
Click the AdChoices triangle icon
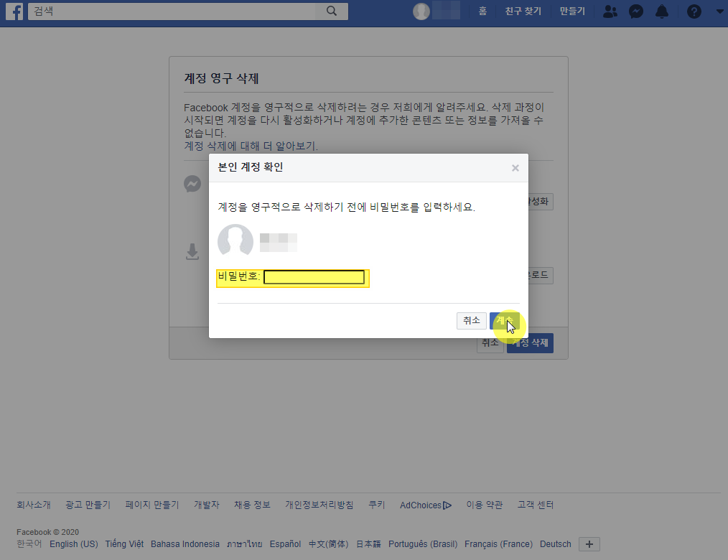click(447, 505)
